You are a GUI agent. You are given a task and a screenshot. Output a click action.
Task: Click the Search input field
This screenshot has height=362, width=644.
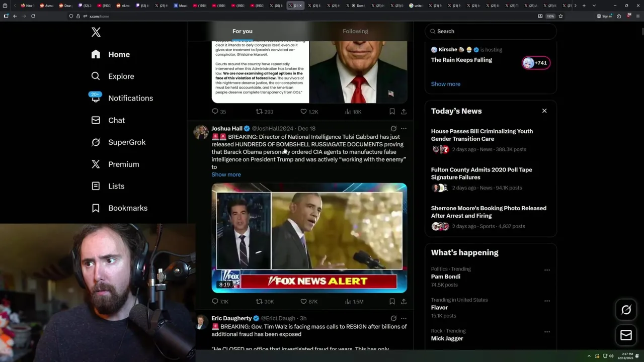pos(491,31)
